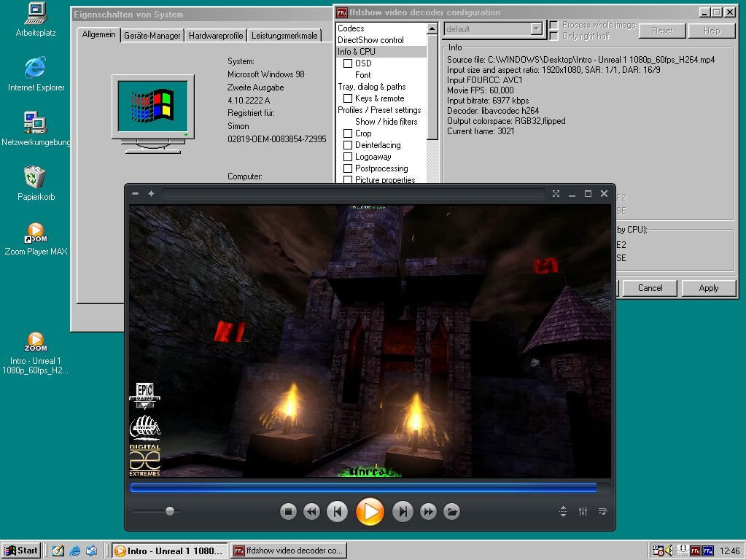This screenshot has height=560, width=746.
Task: Switch to the ffdshow video decoder taskbar button
Action: 289,551
